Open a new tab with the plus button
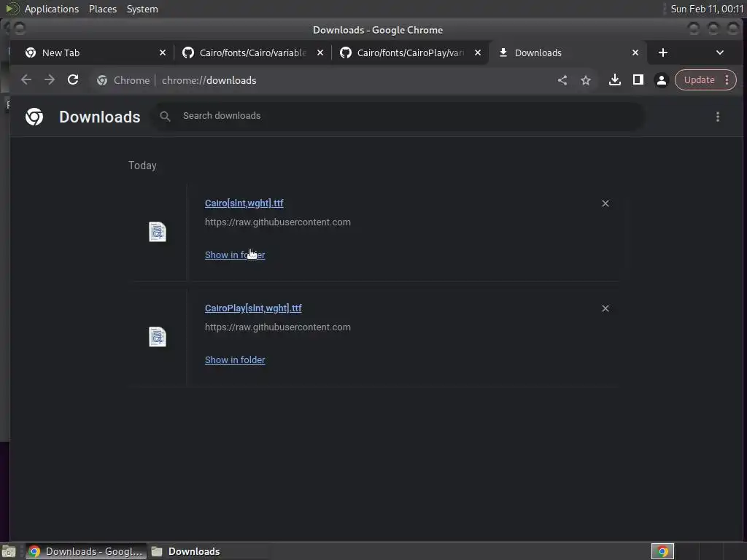This screenshot has height=560, width=747. 662,52
